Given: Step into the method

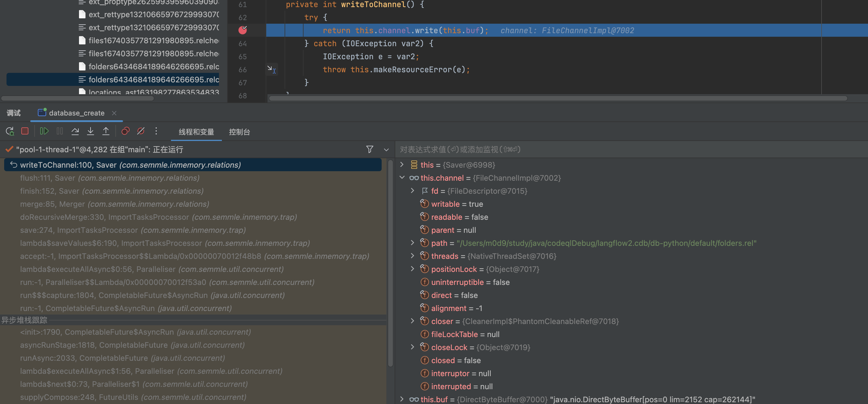Looking at the screenshot, I should tap(90, 131).
